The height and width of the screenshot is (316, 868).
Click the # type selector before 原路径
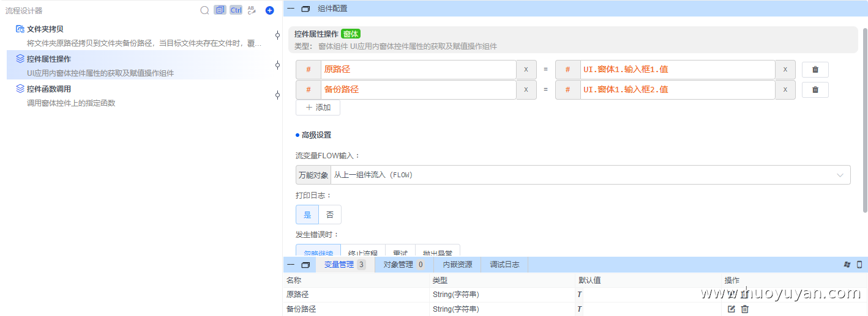click(309, 70)
